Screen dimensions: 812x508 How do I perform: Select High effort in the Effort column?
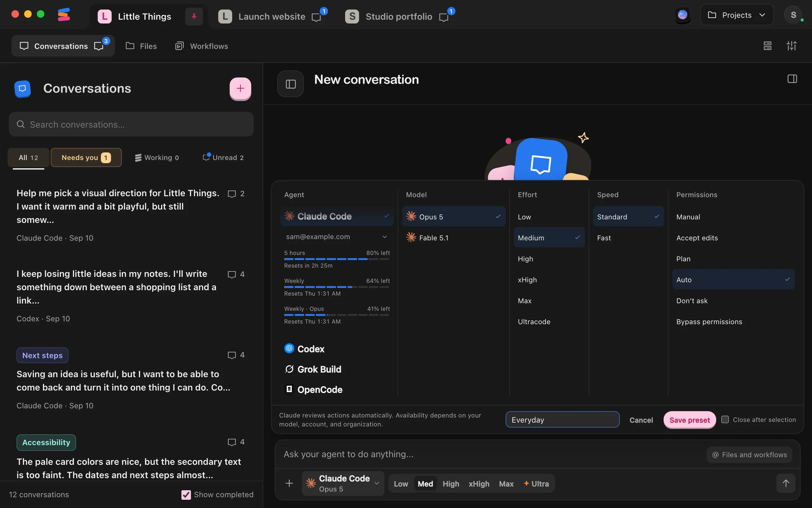[549, 259]
